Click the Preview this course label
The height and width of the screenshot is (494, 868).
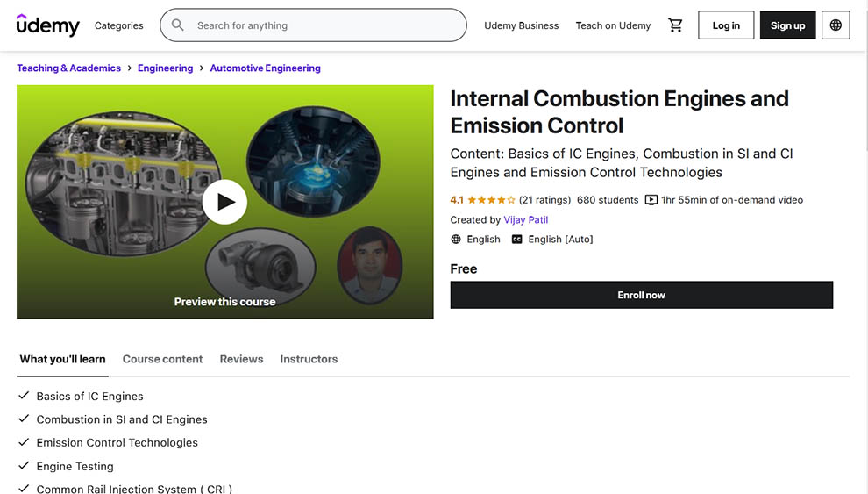coord(224,302)
